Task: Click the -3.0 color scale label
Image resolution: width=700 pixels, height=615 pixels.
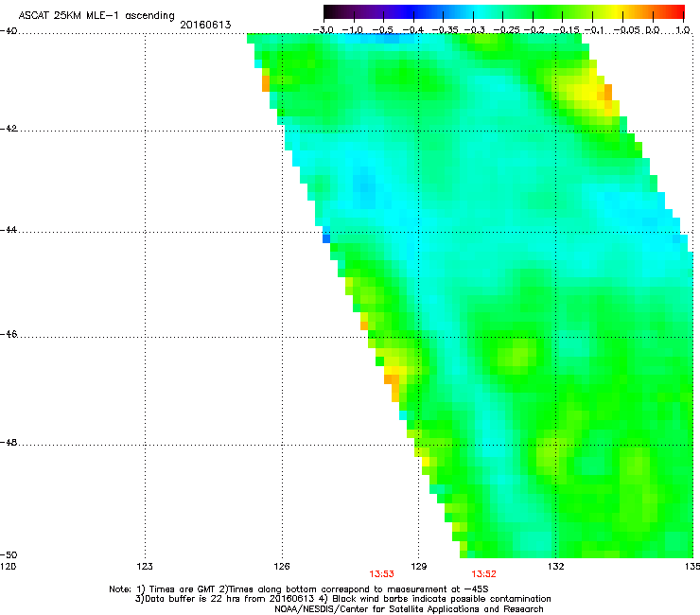Action: coord(323,30)
